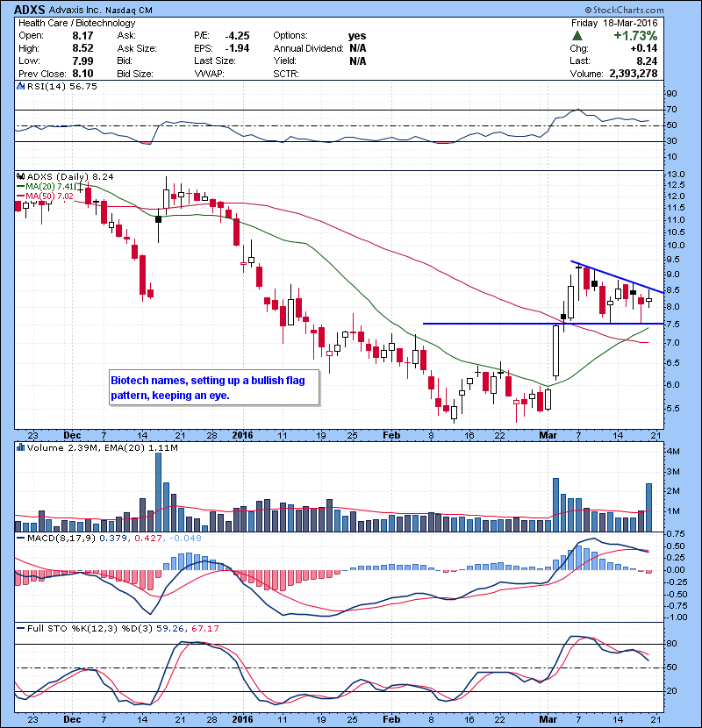Select the EPS value -1.94
Viewport: 702px width, 728px height.
[238, 48]
